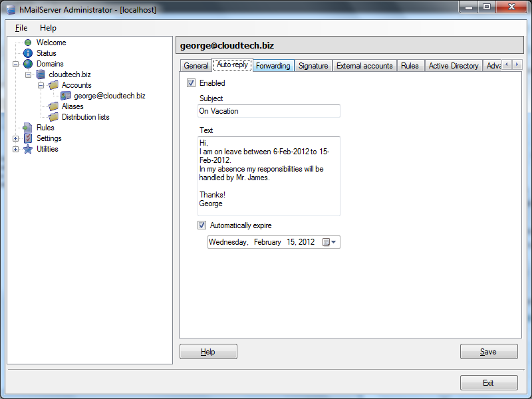Screen dimensions: 532x399
Task: Click the Save button
Action: [489, 352]
